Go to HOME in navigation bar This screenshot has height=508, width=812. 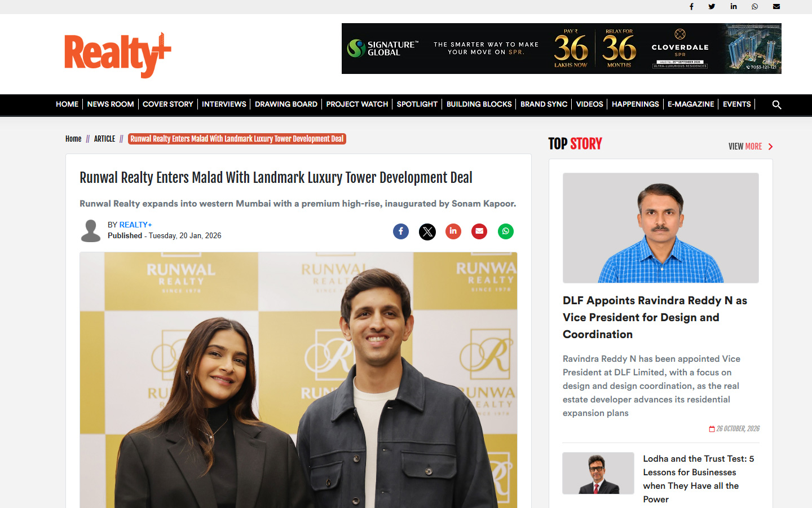point(67,104)
